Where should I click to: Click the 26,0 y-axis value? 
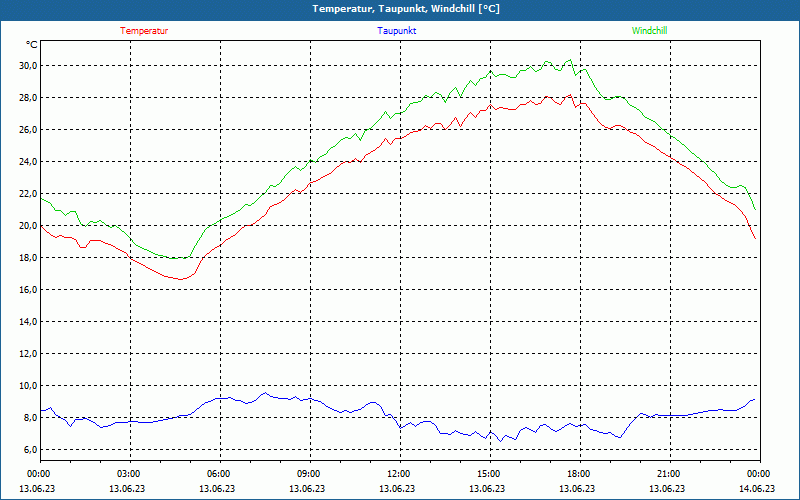click(x=28, y=130)
